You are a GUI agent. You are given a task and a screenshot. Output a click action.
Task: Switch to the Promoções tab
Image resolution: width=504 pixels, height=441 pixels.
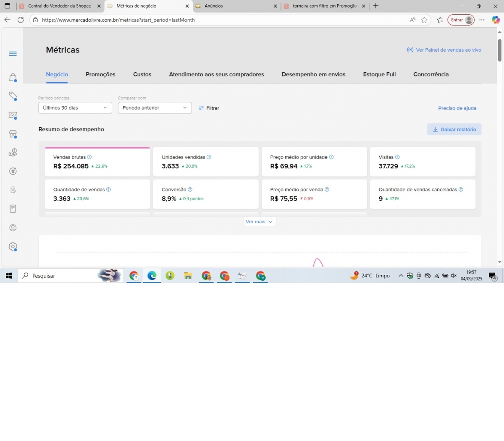pyautogui.click(x=100, y=74)
